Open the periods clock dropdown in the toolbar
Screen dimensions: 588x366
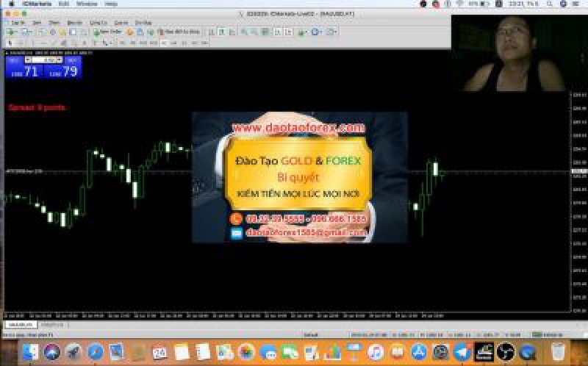click(x=316, y=32)
